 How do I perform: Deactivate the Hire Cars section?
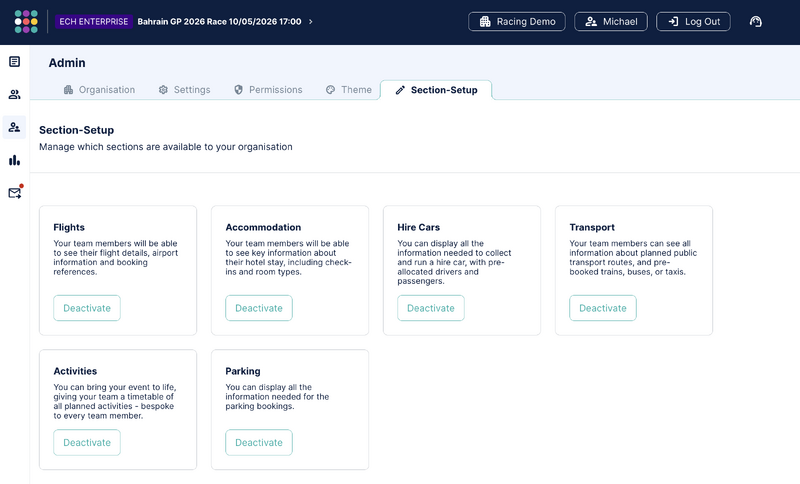[431, 308]
